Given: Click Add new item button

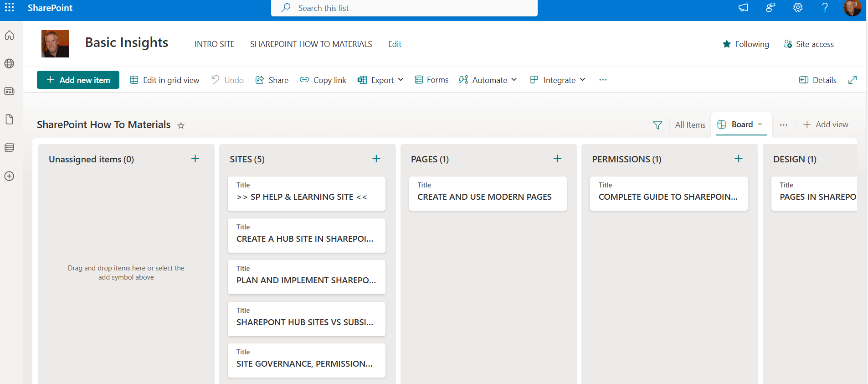Looking at the screenshot, I should (78, 80).
